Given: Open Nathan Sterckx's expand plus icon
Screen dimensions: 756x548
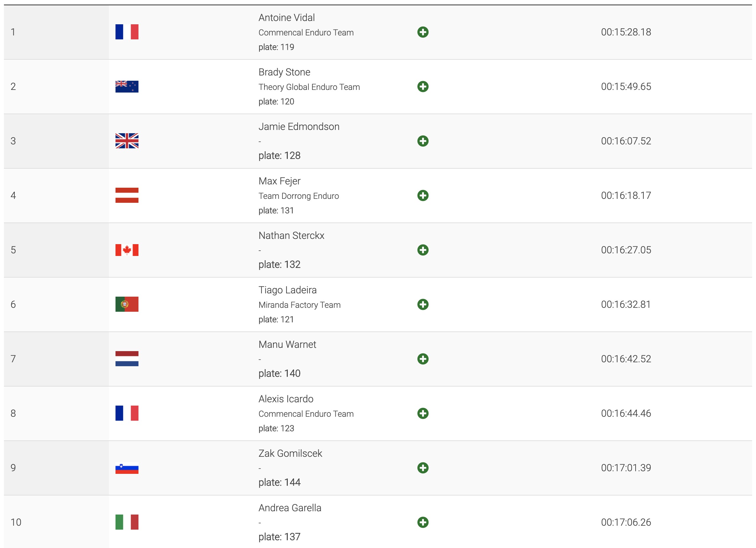Looking at the screenshot, I should point(423,250).
